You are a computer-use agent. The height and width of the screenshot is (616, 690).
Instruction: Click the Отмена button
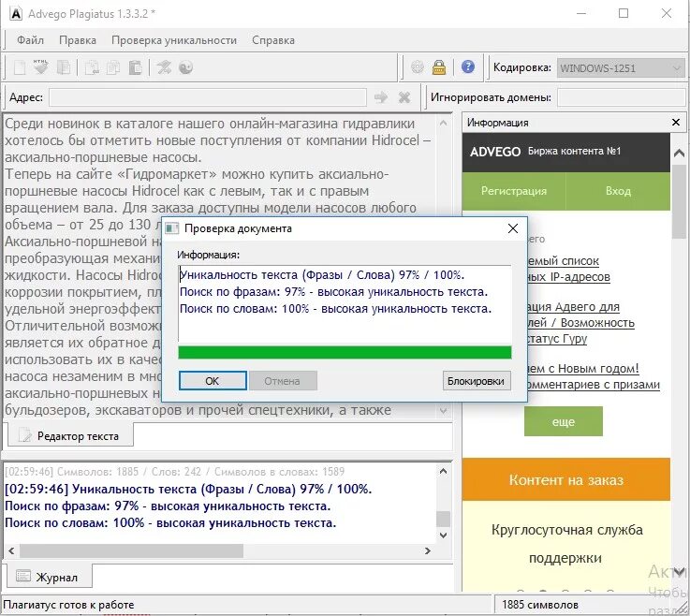283,381
